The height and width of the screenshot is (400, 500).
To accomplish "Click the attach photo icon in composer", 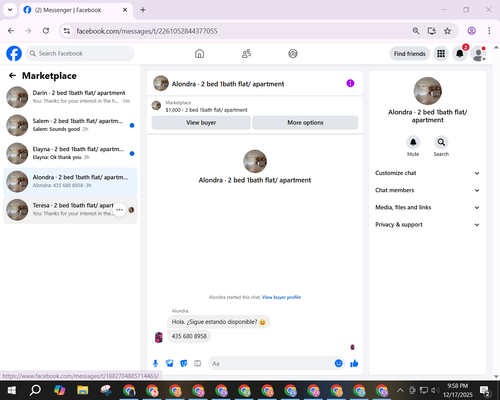I will pos(170,363).
